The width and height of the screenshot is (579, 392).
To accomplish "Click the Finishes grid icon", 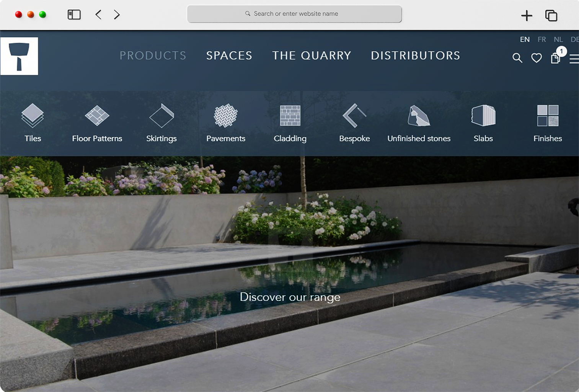I will click(548, 115).
